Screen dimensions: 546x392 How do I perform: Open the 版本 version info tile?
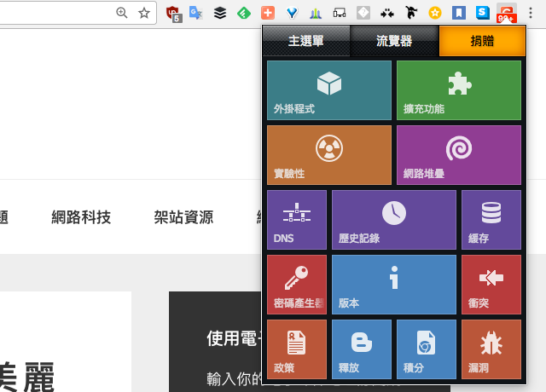pyautogui.click(x=393, y=285)
